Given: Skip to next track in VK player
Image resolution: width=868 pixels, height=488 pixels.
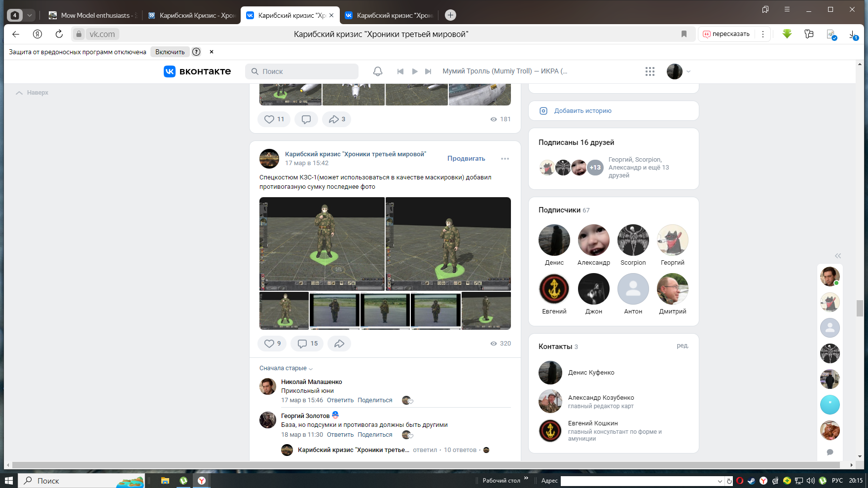Looking at the screenshot, I should (x=428, y=71).
